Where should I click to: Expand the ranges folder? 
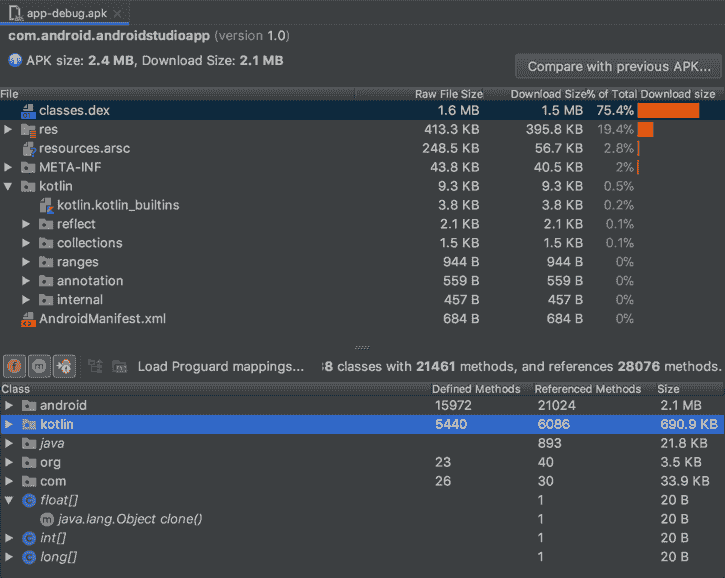tap(26, 262)
